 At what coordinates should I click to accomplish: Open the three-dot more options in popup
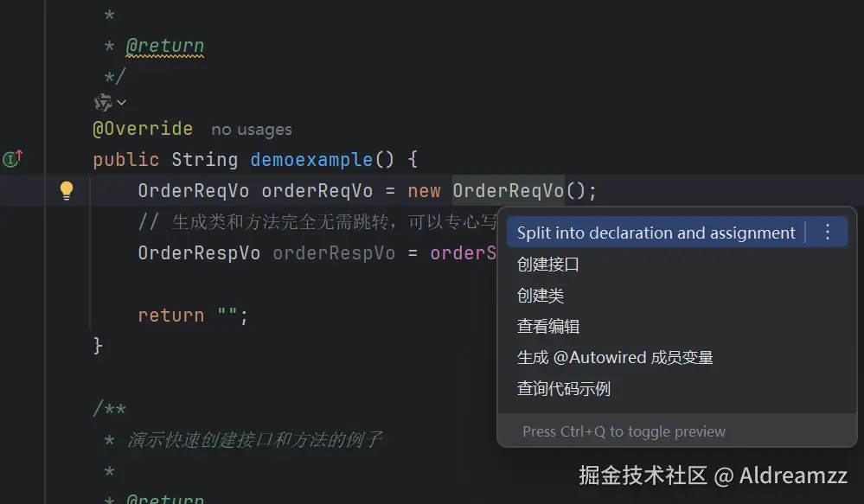[828, 233]
